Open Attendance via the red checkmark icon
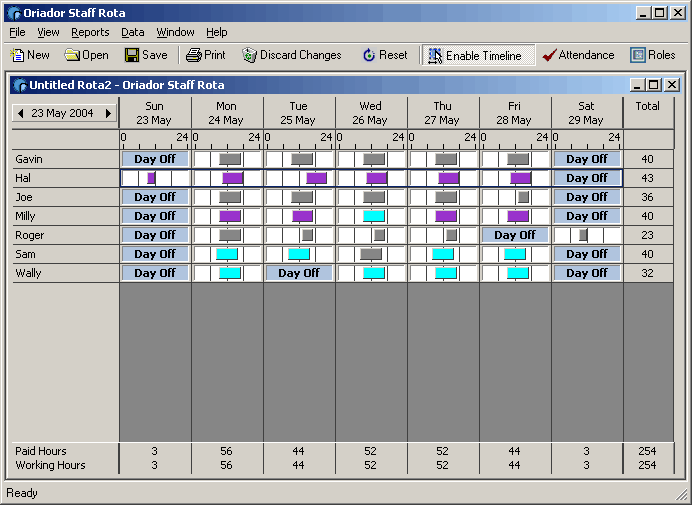The height and width of the screenshot is (505, 692). pyautogui.click(x=549, y=55)
